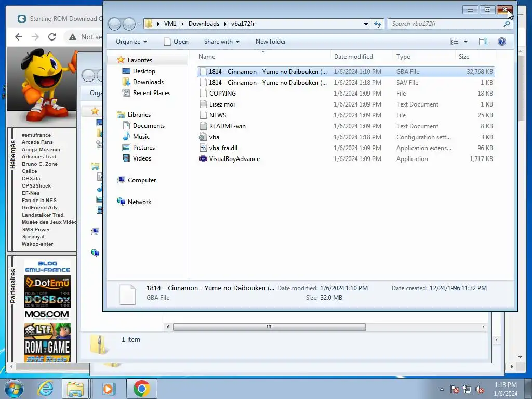The image size is (532, 399).
Task: Click the Explorer Back button
Action: click(x=115, y=24)
